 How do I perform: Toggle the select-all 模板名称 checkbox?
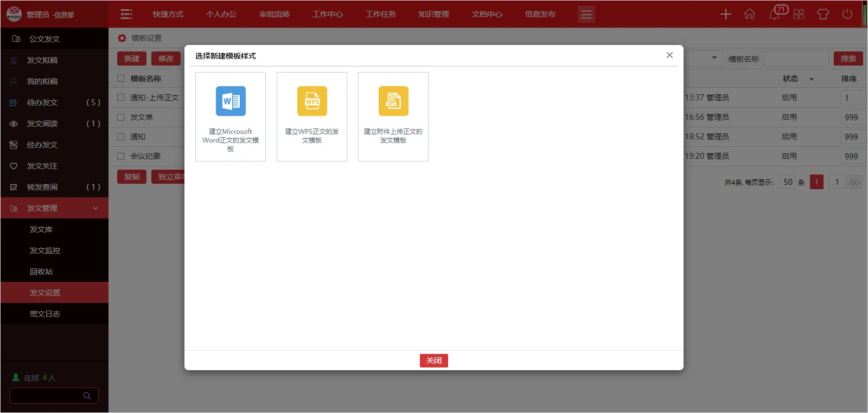(121, 79)
